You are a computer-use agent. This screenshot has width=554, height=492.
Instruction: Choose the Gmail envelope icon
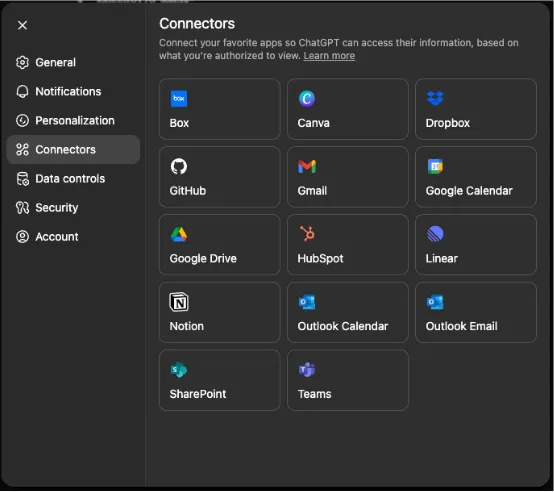(x=307, y=166)
